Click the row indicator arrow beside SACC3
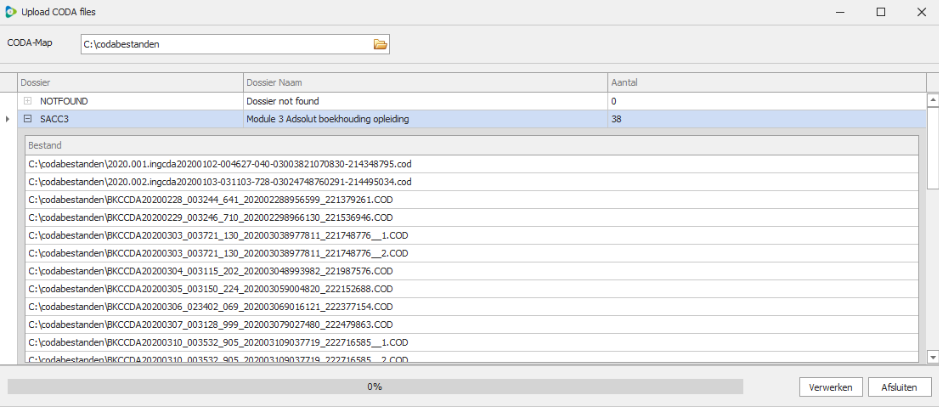Screen dimensions: 939x408 click(7, 119)
